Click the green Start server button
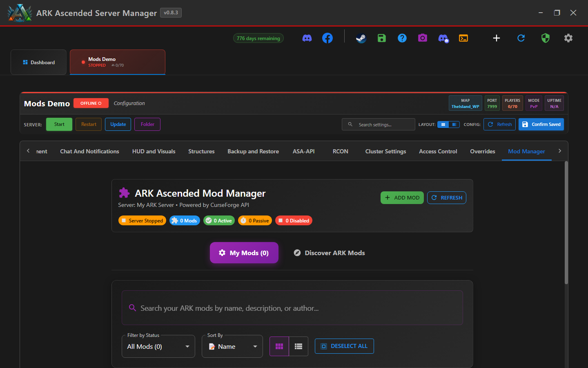Viewport: 588px width, 368px height. [x=59, y=124]
